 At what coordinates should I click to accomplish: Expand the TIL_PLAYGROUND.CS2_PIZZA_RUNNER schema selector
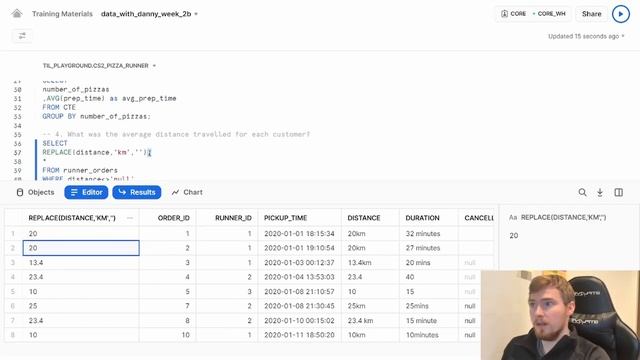(x=99, y=65)
